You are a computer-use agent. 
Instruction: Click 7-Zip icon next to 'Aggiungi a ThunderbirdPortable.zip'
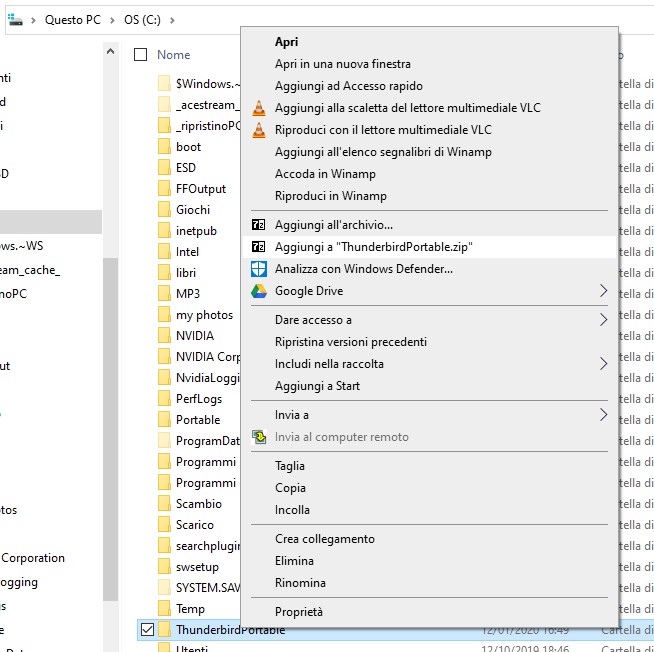(258, 247)
